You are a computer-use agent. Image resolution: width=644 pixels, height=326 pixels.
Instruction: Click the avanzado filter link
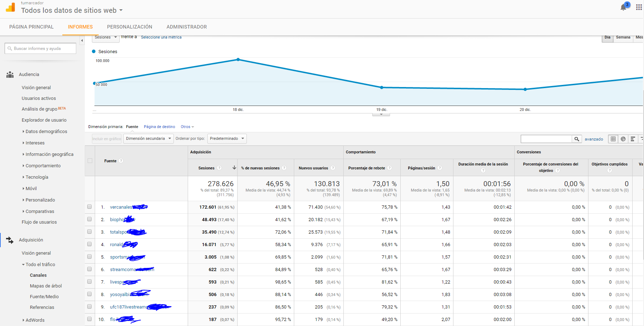pos(594,139)
